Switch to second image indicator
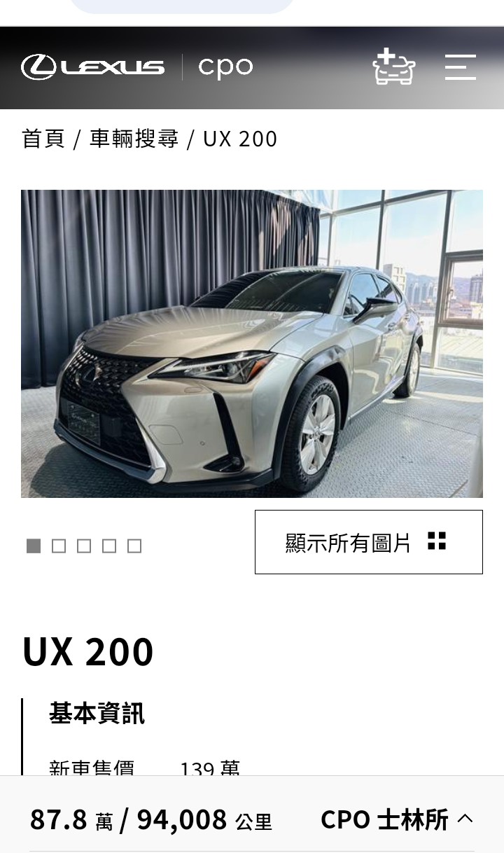The image size is (504, 853). coord(59,546)
